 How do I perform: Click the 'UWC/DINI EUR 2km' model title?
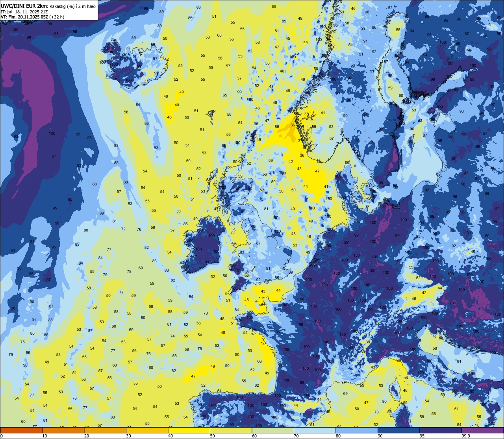pyautogui.click(x=24, y=6)
